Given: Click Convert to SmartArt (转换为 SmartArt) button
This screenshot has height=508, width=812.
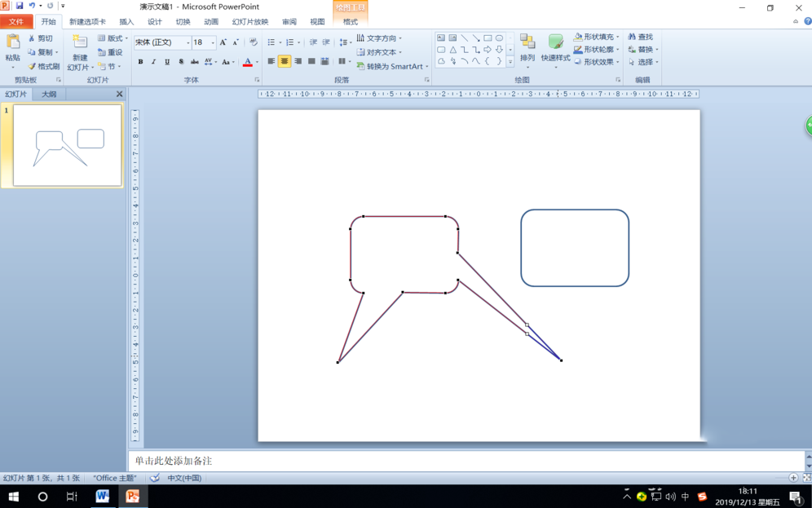Looking at the screenshot, I should click(392, 66).
